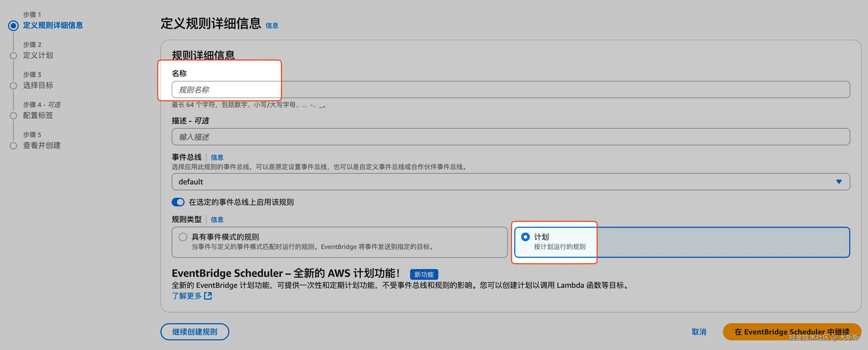Open 信息 link next to 规则类型
Screen dimensions: 868x350
click(x=217, y=220)
